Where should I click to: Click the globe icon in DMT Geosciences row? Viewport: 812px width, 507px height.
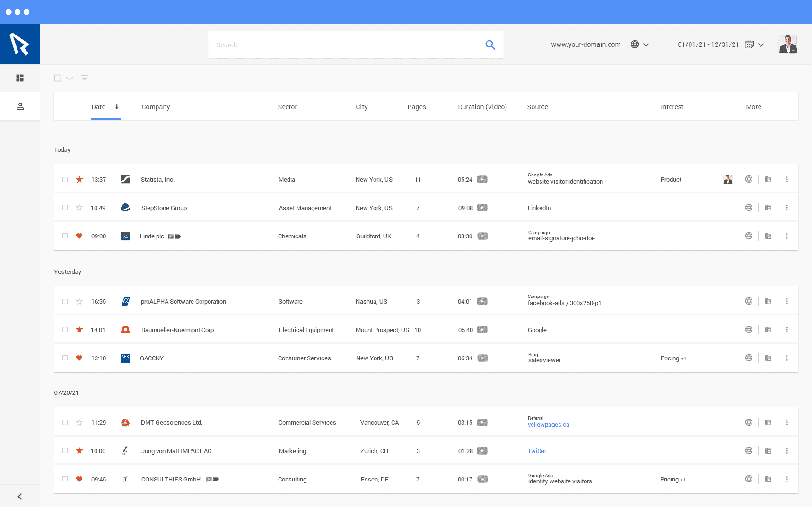[x=749, y=422]
